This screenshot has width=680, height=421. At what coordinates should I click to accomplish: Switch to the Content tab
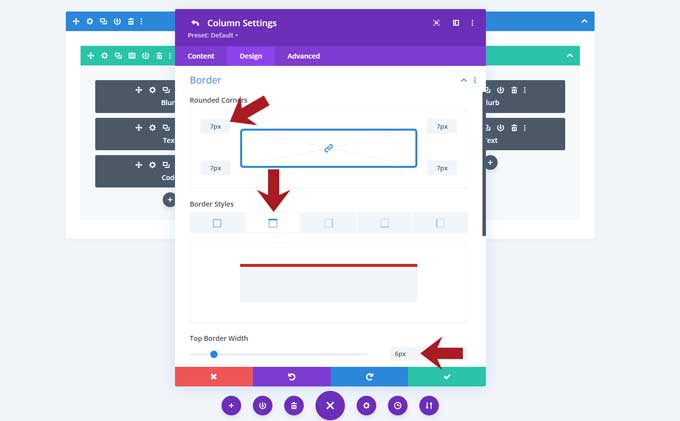coord(201,56)
